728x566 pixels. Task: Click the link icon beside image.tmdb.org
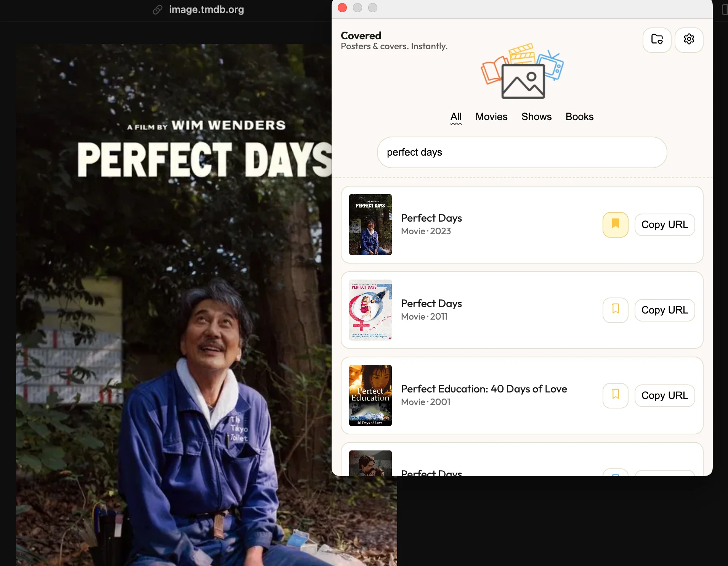(157, 10)
